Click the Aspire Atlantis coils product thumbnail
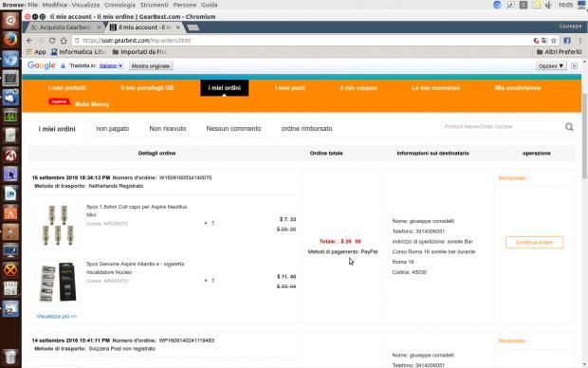The height and width of the screenshot is (368, 588). point(57,282)
